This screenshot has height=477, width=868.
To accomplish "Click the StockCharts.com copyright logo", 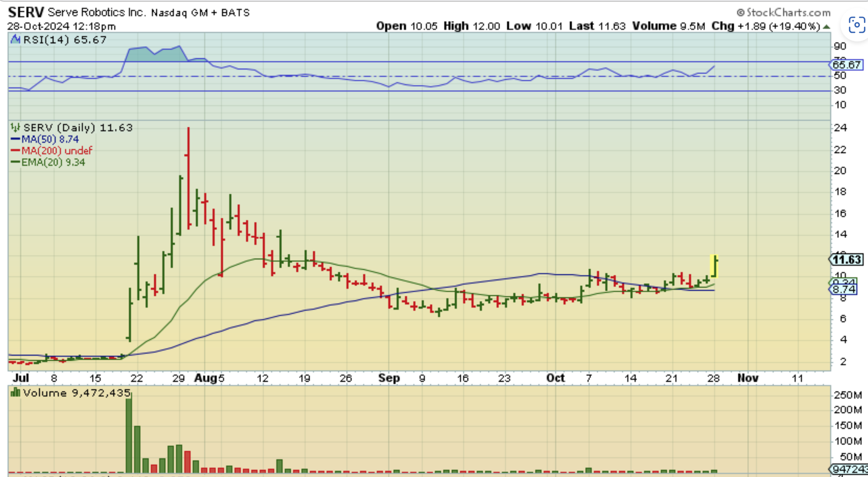I will tap(783, 12).
